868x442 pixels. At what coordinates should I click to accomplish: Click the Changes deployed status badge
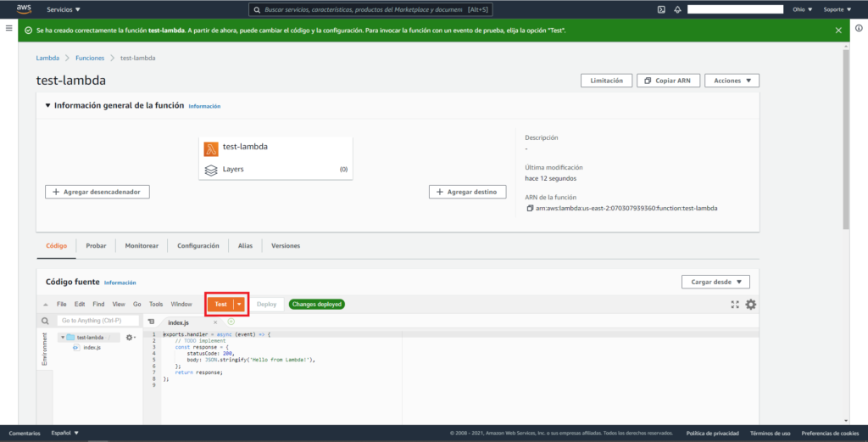tap(317, 304)
